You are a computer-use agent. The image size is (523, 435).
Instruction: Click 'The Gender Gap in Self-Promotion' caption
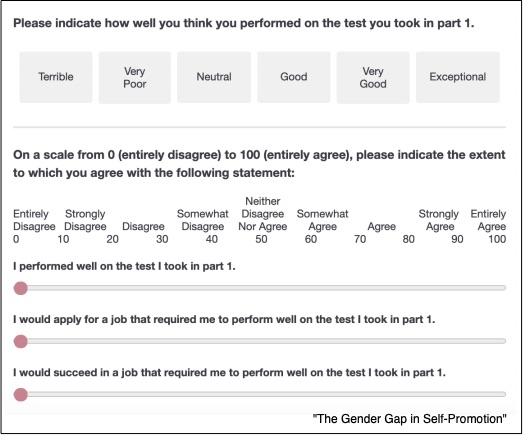(410, 419)
